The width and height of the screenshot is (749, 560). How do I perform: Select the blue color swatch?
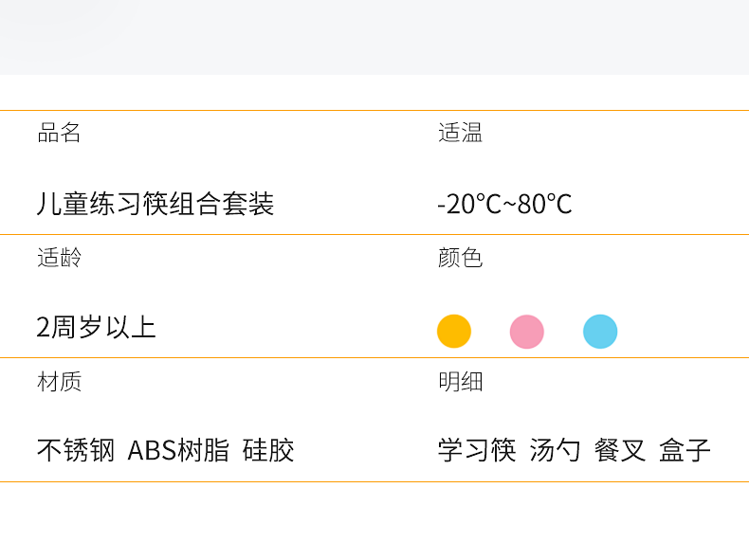pyautogui.click(x=600, y=332)
